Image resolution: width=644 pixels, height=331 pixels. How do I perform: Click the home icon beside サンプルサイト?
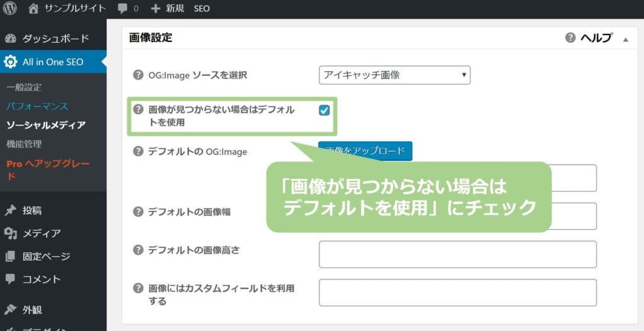[34, 8]
